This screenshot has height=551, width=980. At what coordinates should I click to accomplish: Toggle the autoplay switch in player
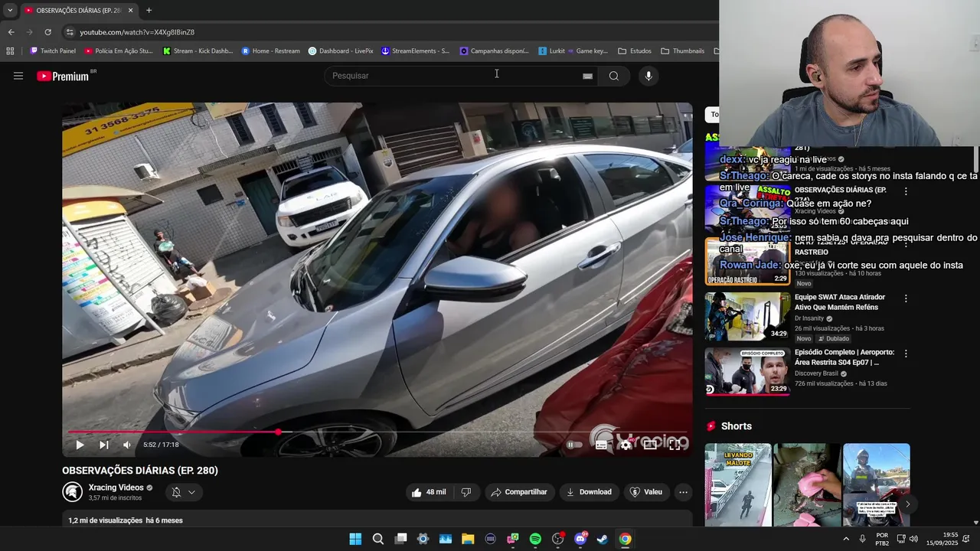point(573,445)
